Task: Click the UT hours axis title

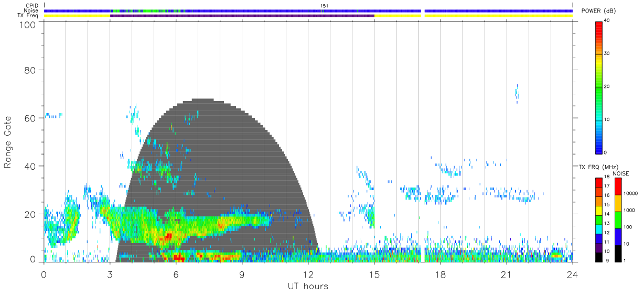Action: pos(307,287)
